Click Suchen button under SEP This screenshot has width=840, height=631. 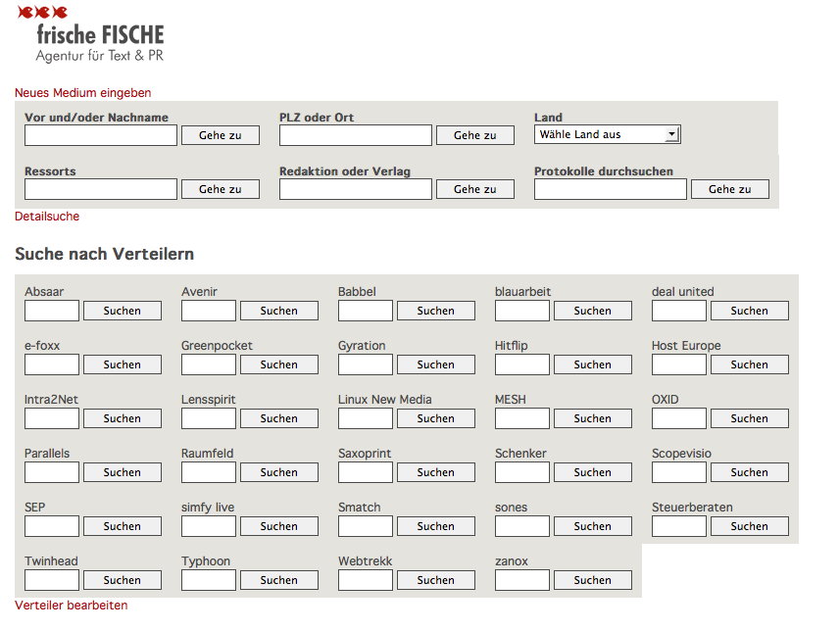[x=123, y=526]
